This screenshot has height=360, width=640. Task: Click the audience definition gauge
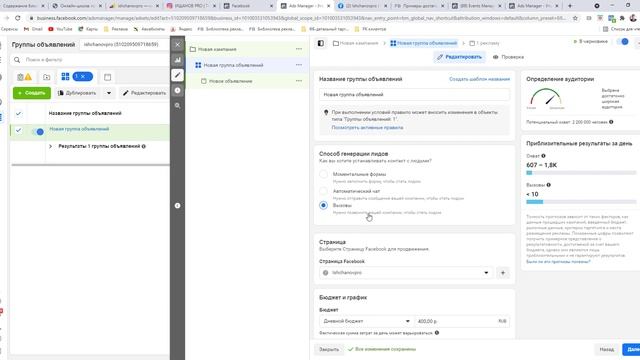[x=546, y=98]
